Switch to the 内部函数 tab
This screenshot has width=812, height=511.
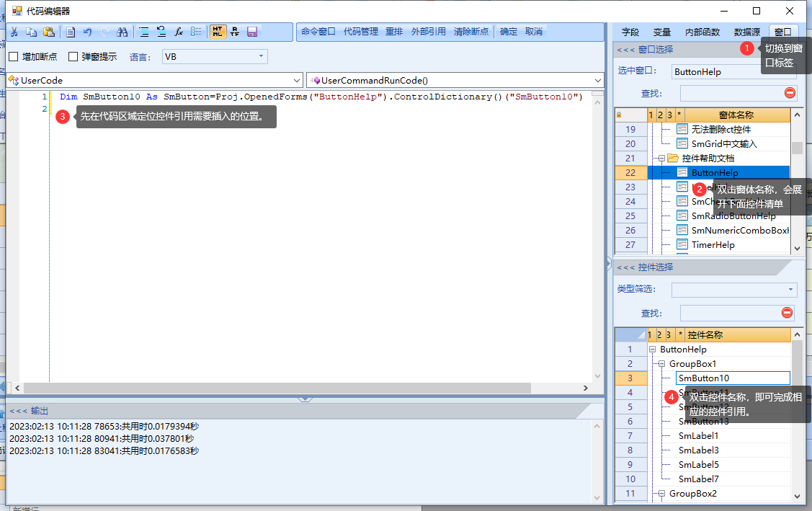tap(702, 32)
